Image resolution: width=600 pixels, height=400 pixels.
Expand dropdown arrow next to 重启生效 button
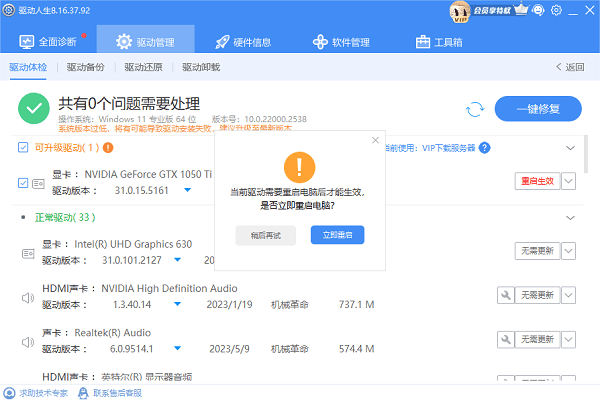pos(569,181)
